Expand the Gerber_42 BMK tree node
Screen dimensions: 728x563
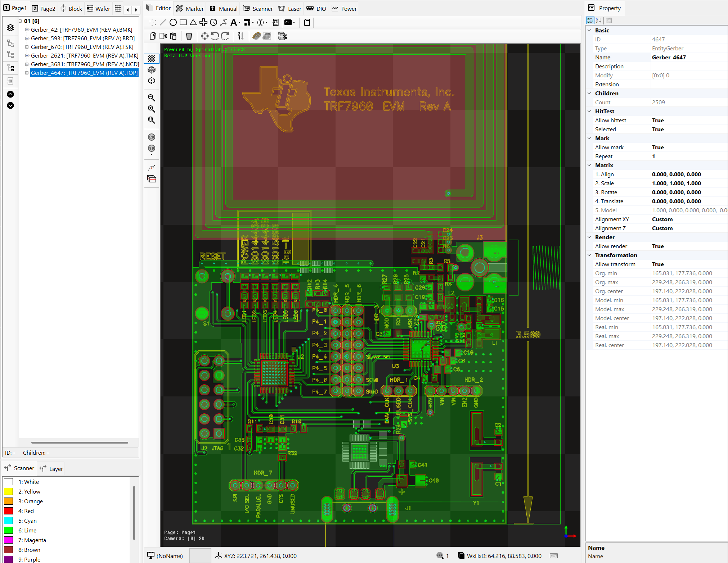[27, 30]
